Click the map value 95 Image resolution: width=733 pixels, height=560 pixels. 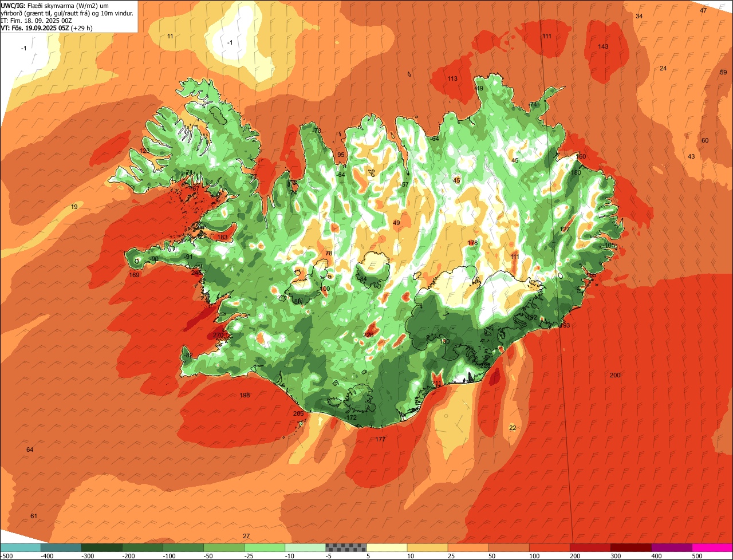(341, 155)
